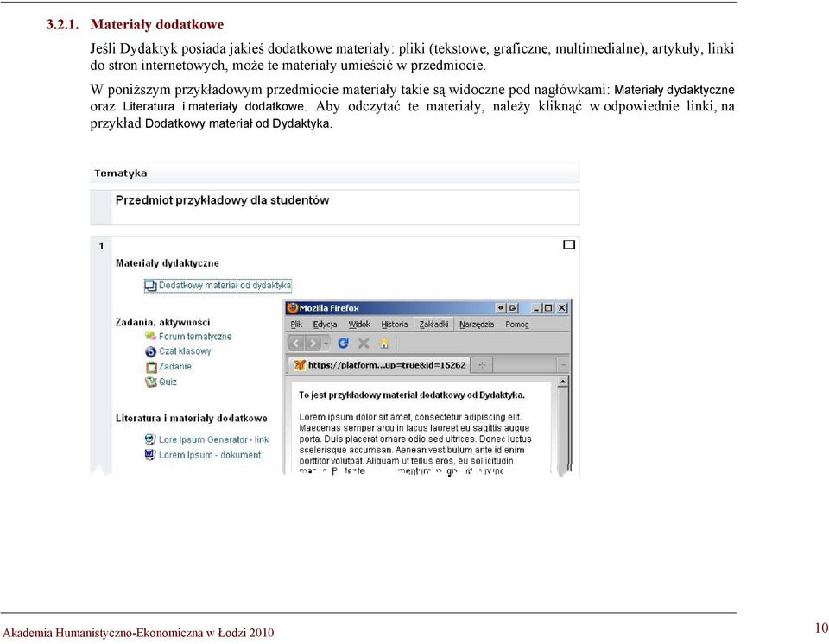This screenshot has width=829, height=644.
Task: Open the list all tabs dropdown
Action: (x=564, y=365)
